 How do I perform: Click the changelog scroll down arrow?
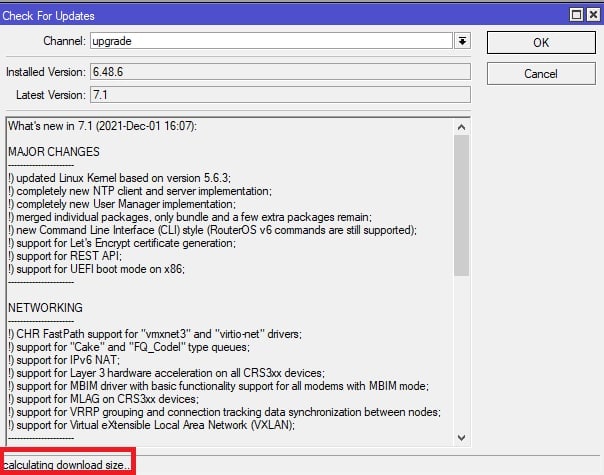click(x=461, y=438)
